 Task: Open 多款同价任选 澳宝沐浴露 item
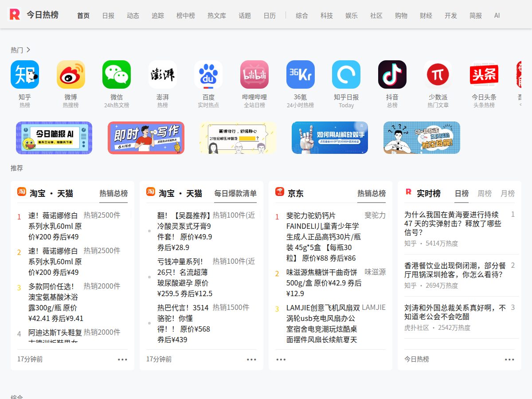click(55, 302)
